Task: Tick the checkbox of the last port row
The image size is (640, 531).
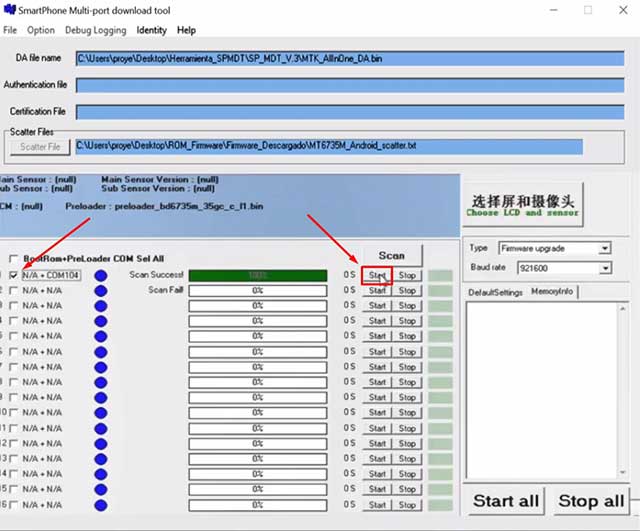Action: click(13, 505)
